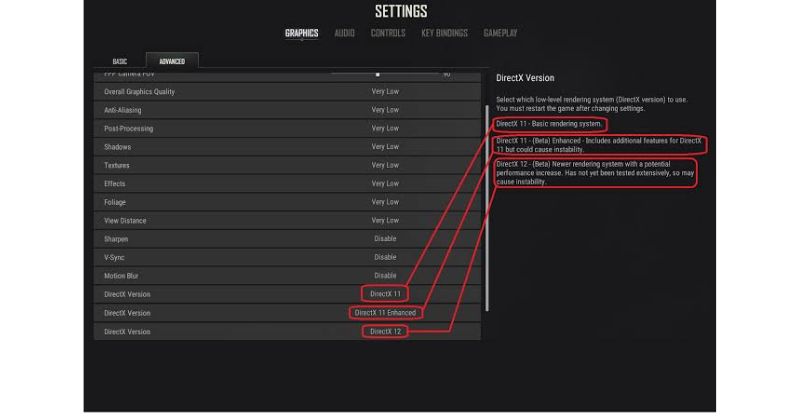Select the DirectX 11 Enhanced option
Screen dimensions: 800x420
[x=385, y=312]
